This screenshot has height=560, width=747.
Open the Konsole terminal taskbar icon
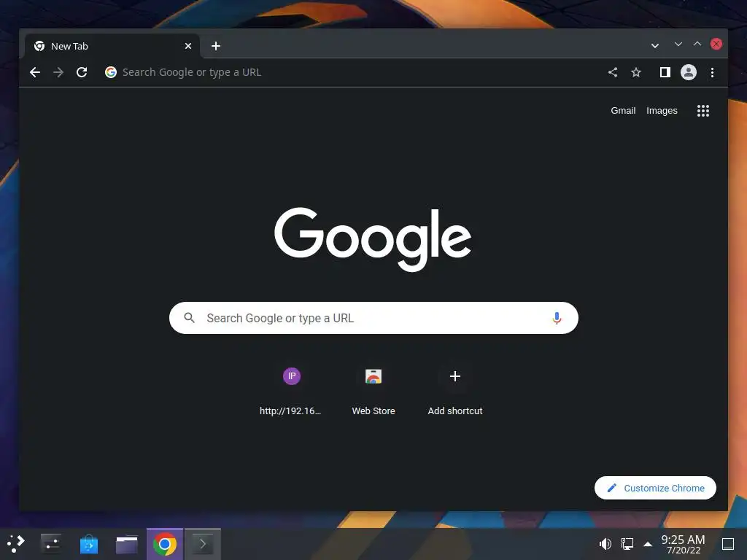click(203, 544)
